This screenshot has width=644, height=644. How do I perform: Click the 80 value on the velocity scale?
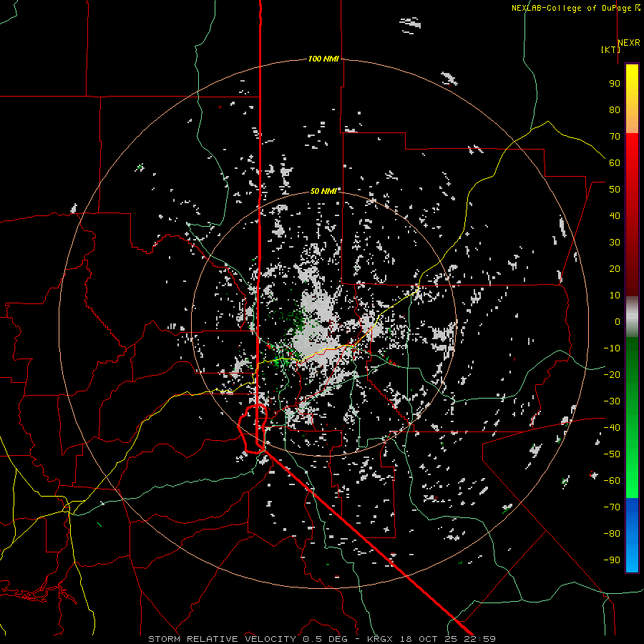tap(615, 110)
